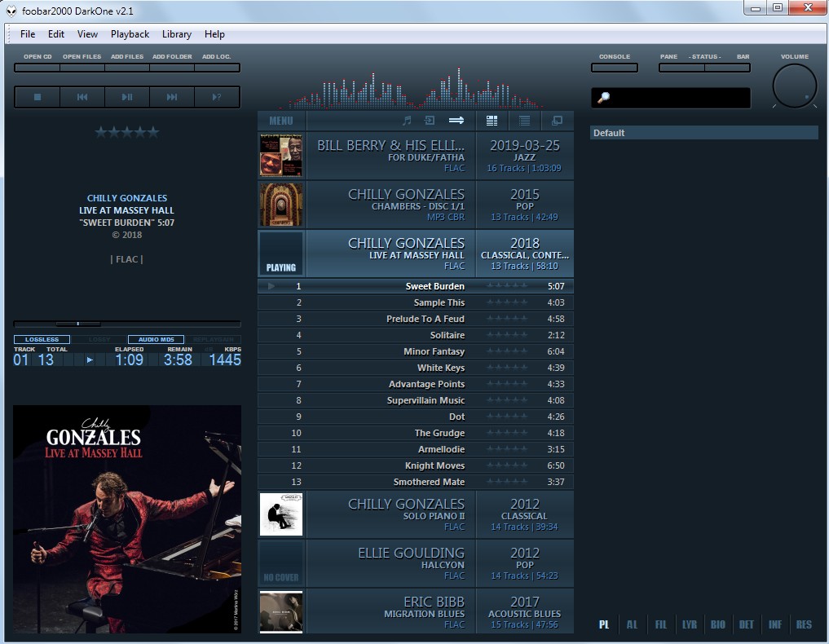Open the Playback menu
829x644 pixels.
point(130,34)
